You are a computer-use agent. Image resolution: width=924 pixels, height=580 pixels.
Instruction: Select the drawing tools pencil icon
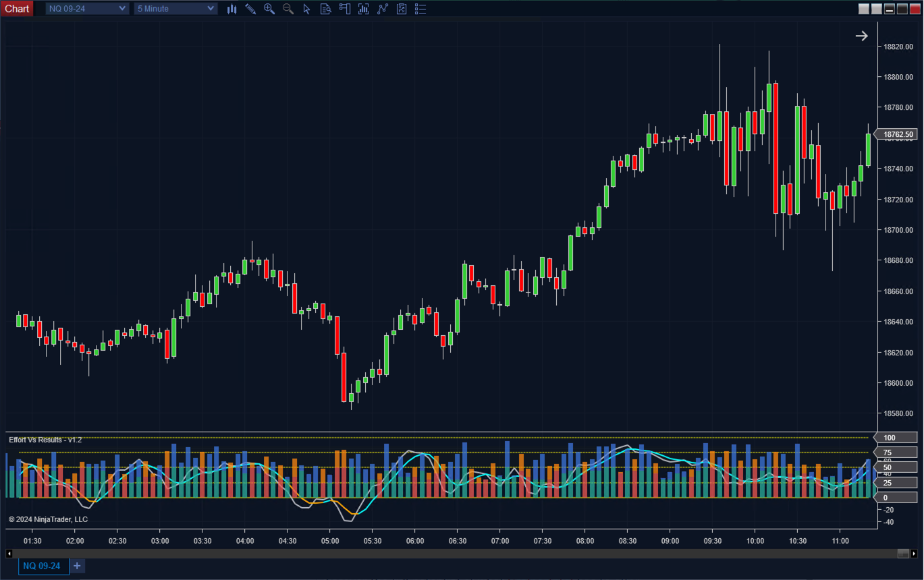point(250,9)
